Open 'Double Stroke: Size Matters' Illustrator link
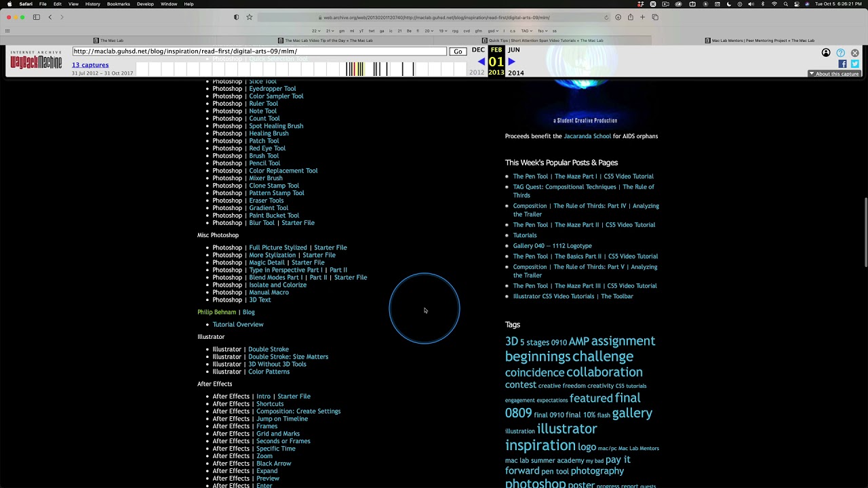Screen dimensions: 868x488 click(288, 357)
